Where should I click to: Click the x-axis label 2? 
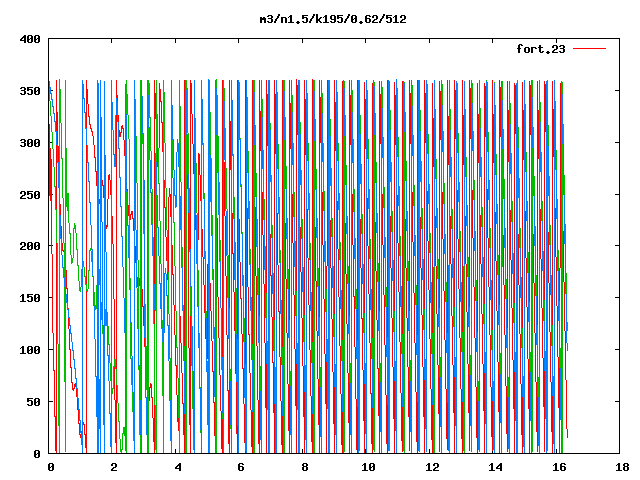[x=114, y=467]
